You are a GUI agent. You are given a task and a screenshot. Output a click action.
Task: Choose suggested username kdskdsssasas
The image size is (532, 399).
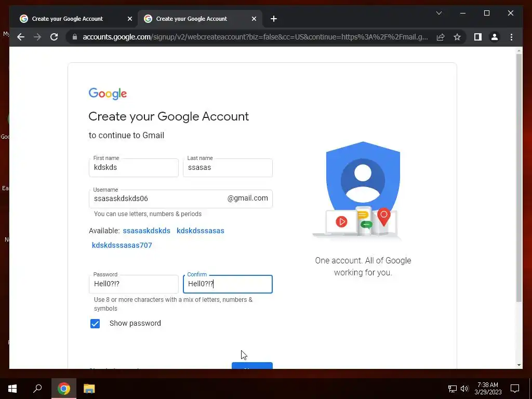coord(201,231)
